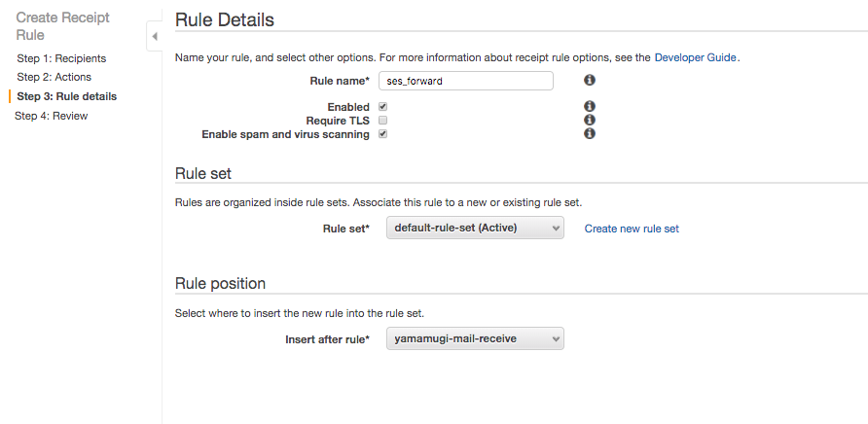868x424 pixels.
Task: Click Create new rule set link
Action: 632,229
